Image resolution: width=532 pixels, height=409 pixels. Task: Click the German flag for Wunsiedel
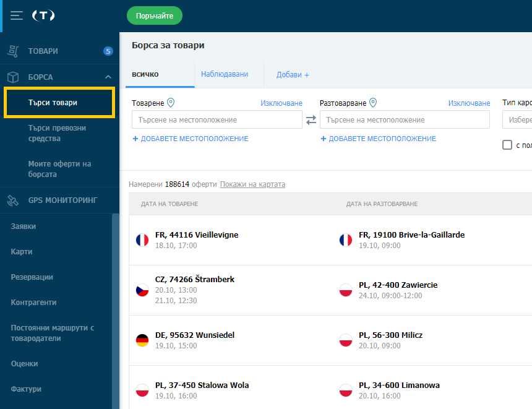point(142,340)
